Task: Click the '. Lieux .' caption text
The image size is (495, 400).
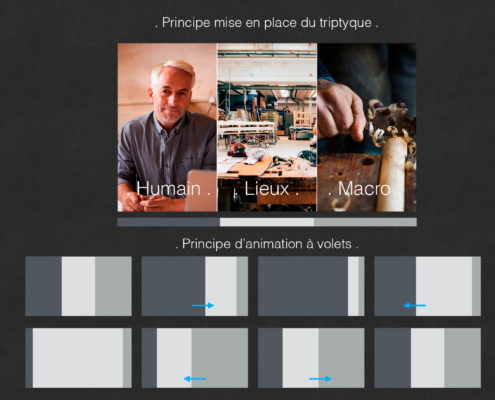Action: [x=267, y=189]
